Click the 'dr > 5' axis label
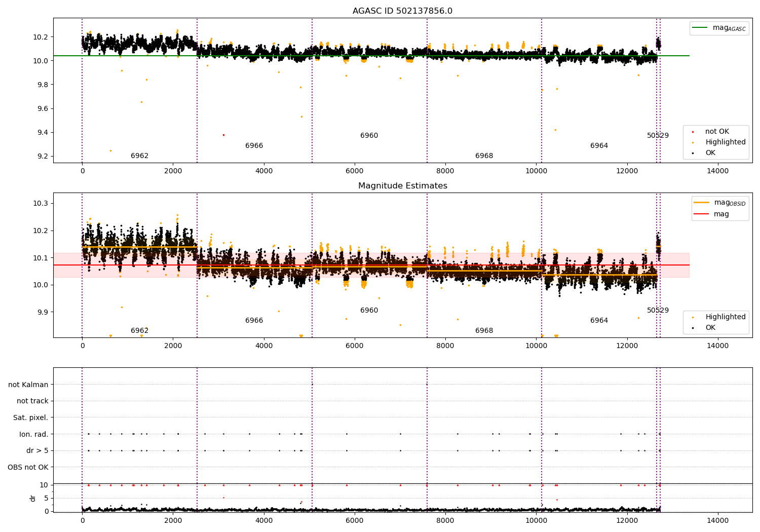 coord(37,450)
